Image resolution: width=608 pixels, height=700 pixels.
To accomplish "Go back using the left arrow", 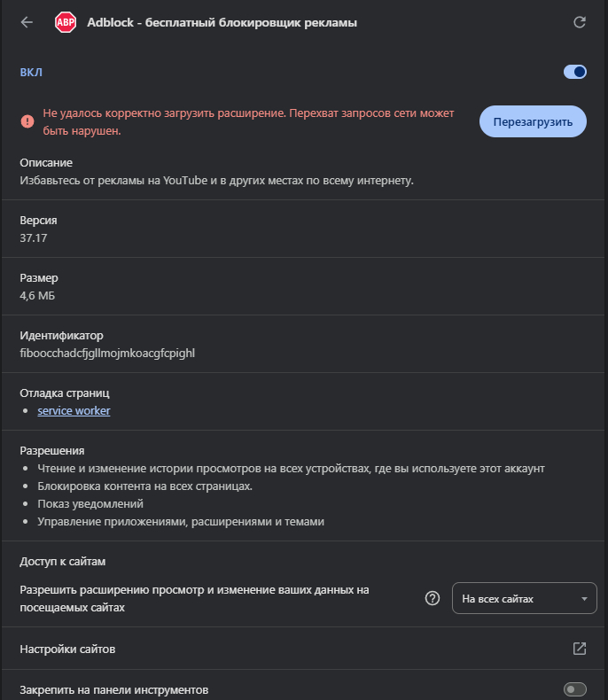I will tap(27, 22).
